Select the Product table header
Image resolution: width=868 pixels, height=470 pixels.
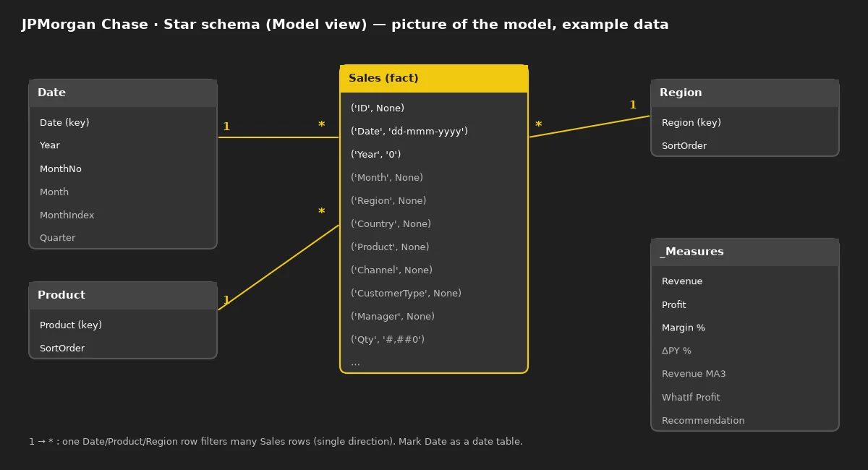pyautogui.click(x=123, y=296)
